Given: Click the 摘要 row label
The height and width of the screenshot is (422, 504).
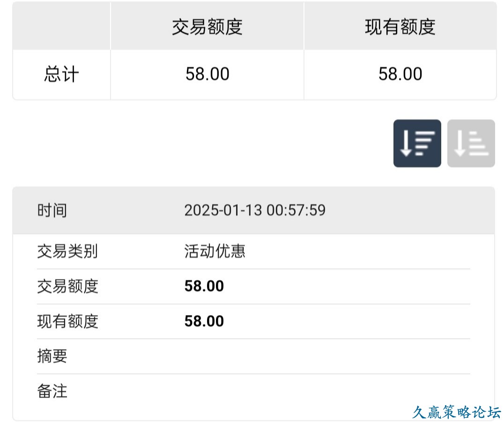Looking at the screenshot, I should [52, 356].
